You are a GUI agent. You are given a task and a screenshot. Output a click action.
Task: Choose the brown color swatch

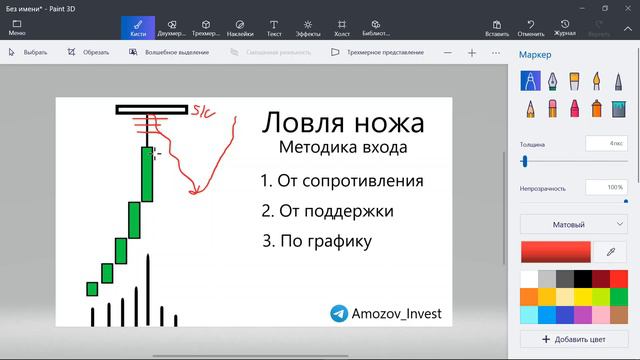pyautogui.click(x=619, y=315)
